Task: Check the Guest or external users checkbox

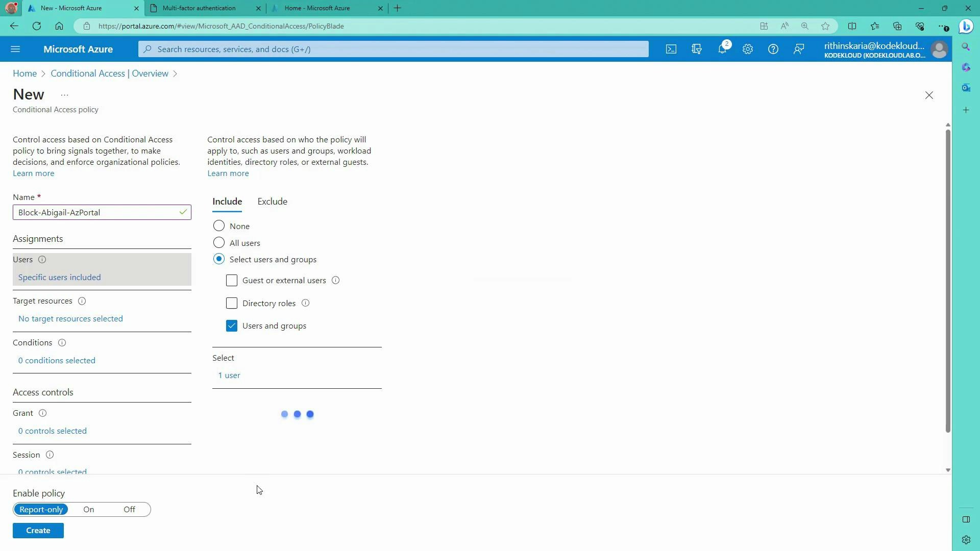Action: pos(232,280)
